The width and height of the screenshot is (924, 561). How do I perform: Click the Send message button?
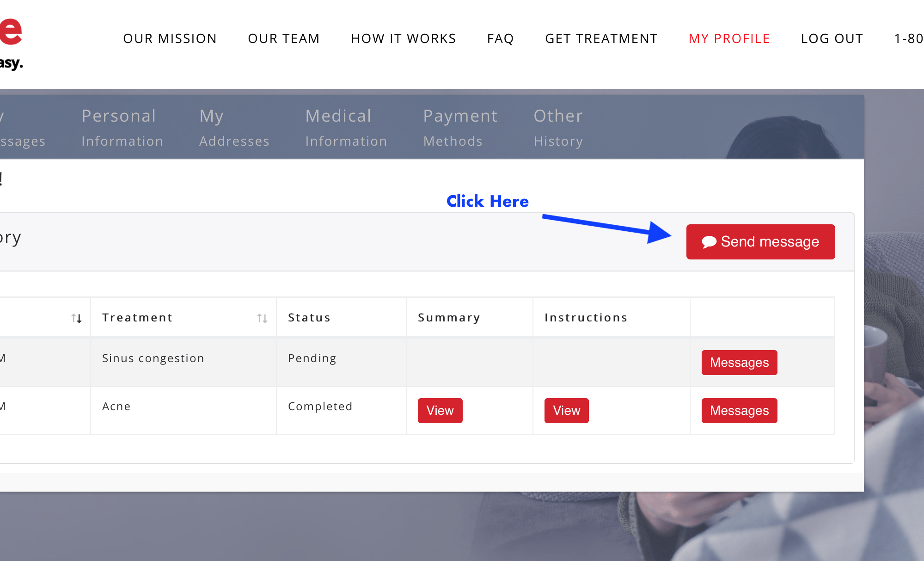tap(760, 242)
